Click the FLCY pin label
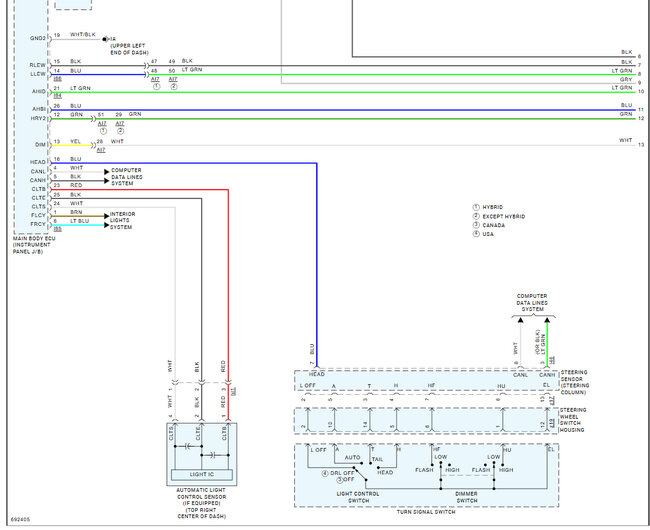Image resolution: width=650 pixels, height=530 pixels. (38, 215)
